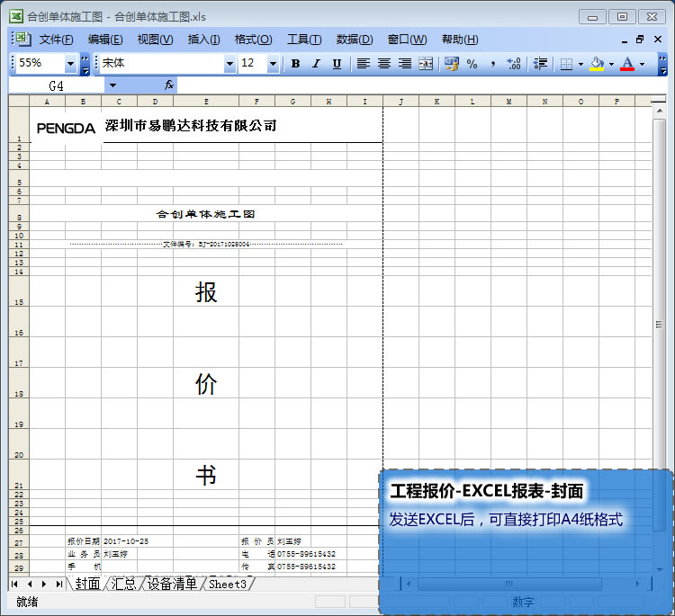Click title cell 合创单体施工图

pyautogui.click(x=205, y=214)
